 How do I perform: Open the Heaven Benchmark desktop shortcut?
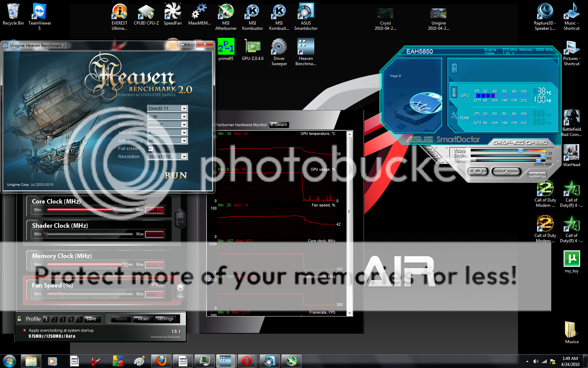click(306, 52)
